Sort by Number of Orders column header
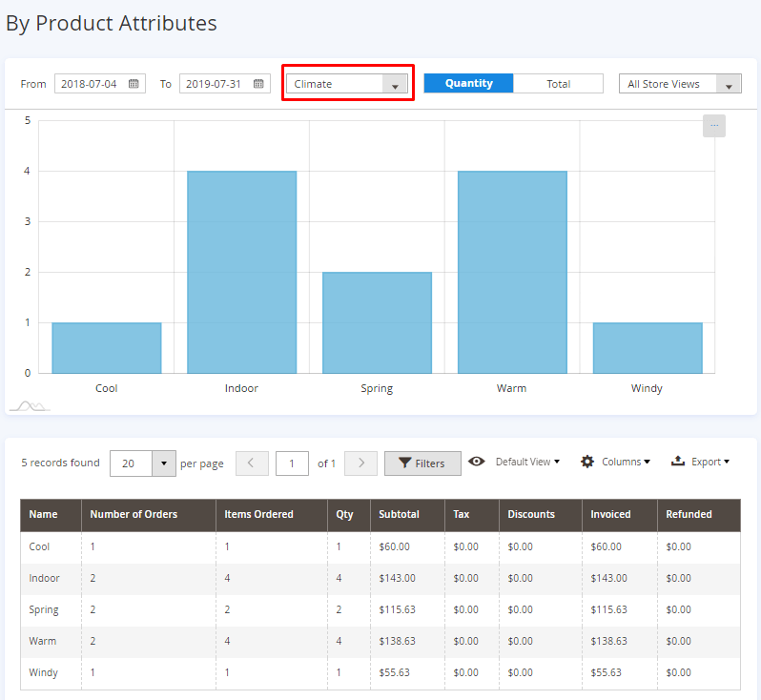This screenshot has height=700, width=761. pos(134,514)
